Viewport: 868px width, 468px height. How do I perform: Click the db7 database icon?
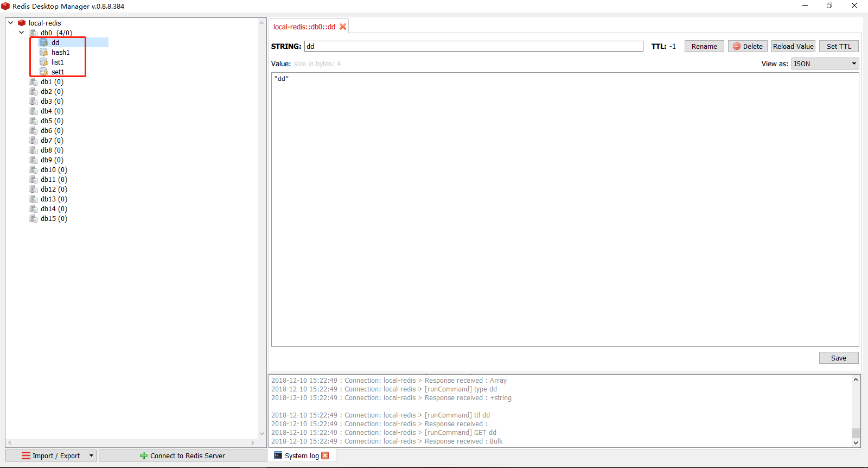coord(33,141)
